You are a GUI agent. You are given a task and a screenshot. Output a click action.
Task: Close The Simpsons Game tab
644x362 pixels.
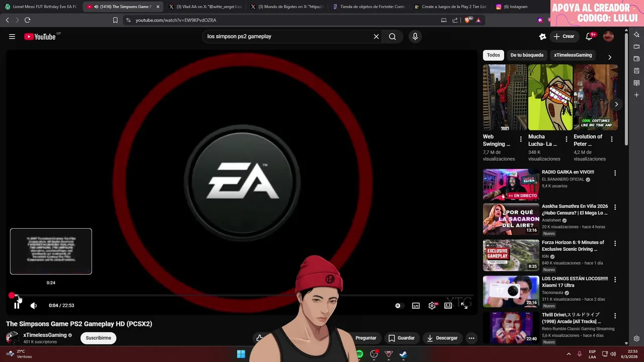click(x=157, y=7)
